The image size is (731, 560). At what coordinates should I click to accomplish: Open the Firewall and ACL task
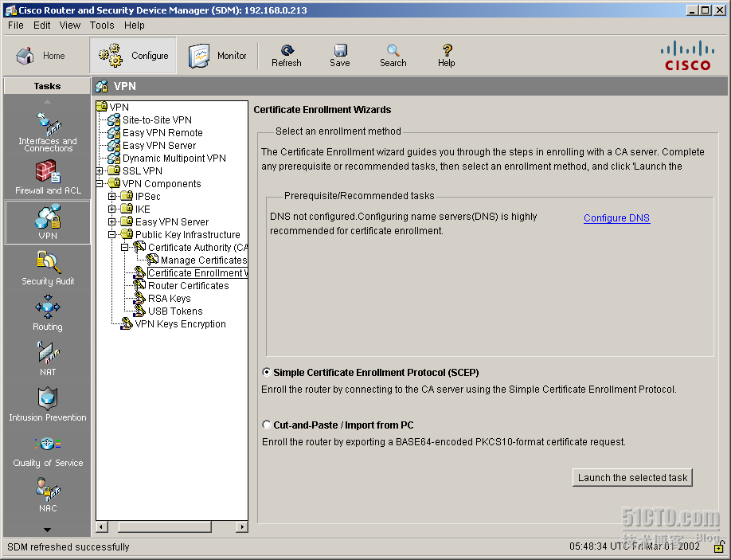pyautogui.click(x=48, y=177)
